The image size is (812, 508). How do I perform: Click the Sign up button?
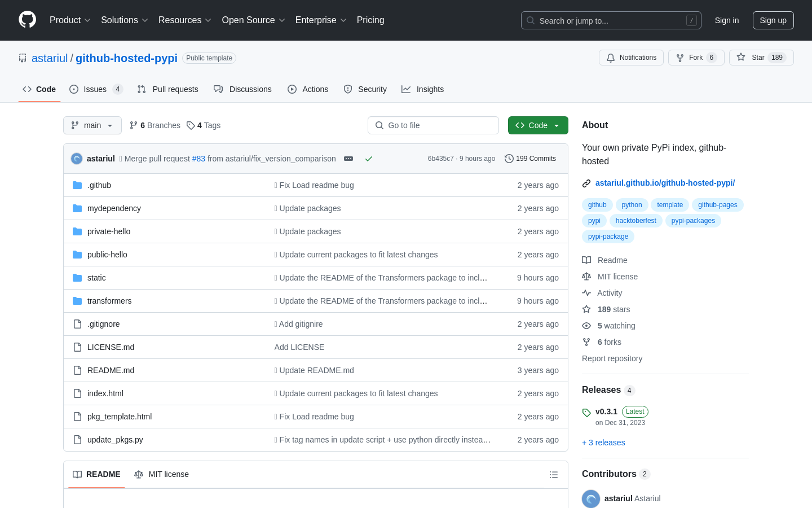tap(773, 20)
